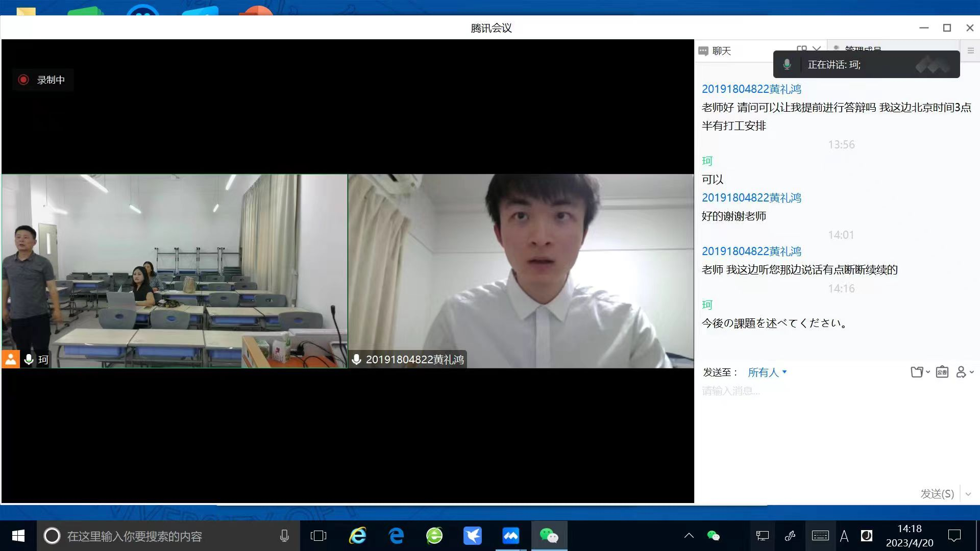Select the 聊天 chat tab

[721, 51]
